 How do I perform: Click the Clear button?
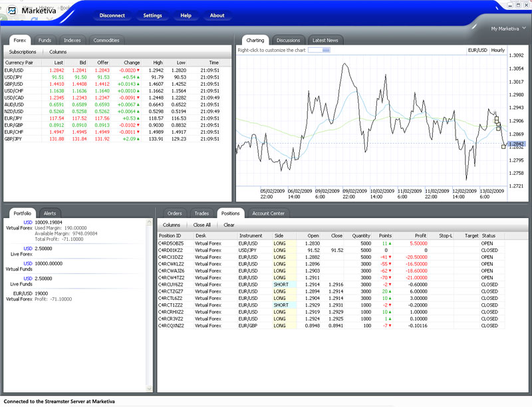point(229,225)
